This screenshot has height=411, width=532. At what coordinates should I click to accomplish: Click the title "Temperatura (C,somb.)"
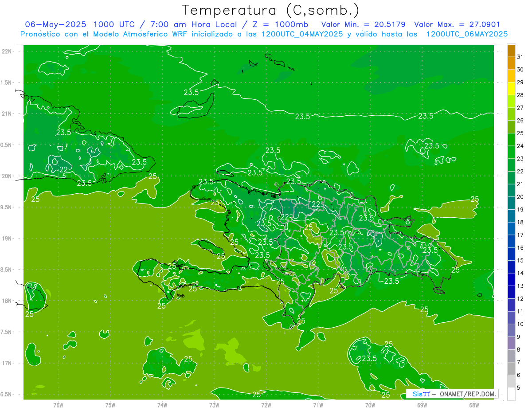(x=270, y=10)
